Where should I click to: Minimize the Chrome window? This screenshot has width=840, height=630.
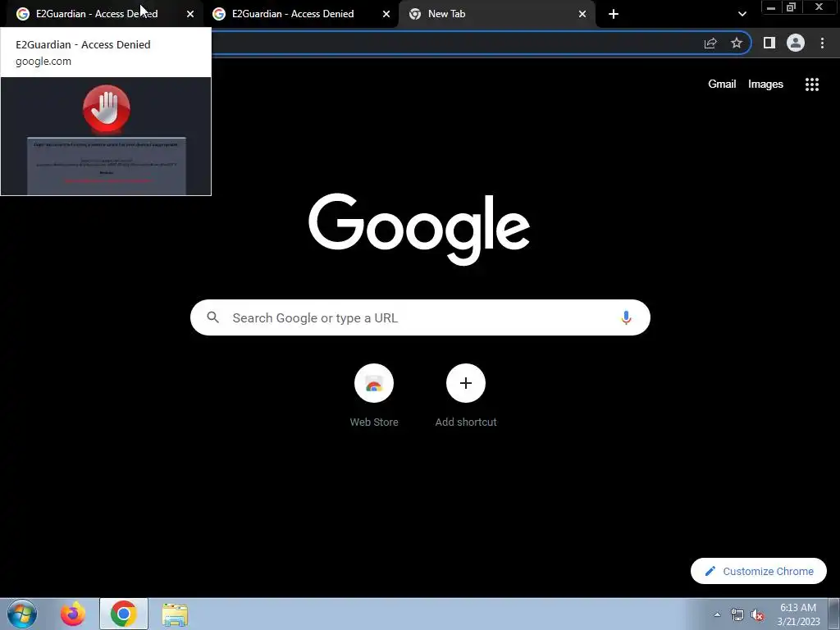[771, 7]
